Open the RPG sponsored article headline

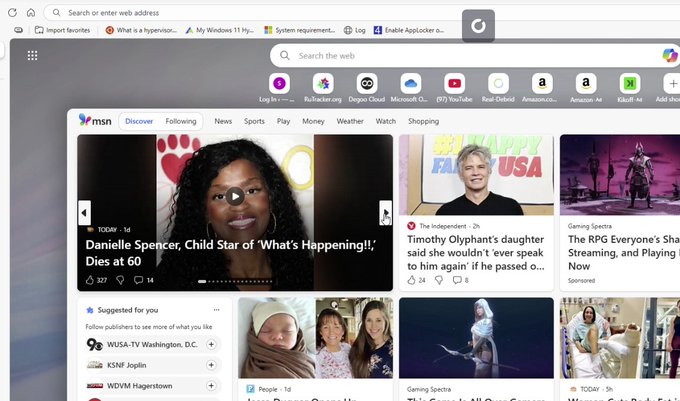click(x=624, y=253)
